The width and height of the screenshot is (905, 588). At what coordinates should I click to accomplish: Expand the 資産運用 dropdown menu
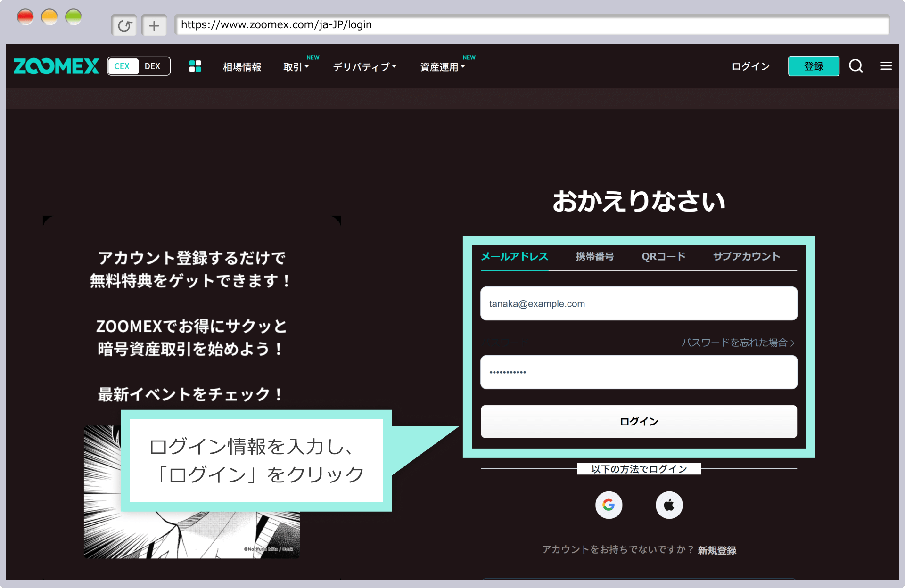[x=443, y=67]
